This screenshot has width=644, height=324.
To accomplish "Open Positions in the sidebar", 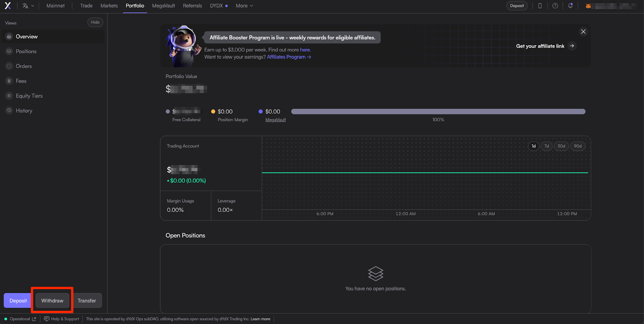I will coord(54,52).
